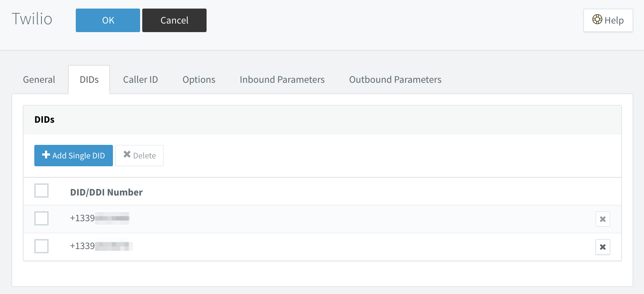
Task: Click the second +1339 number text
Action: click(101, 246)
